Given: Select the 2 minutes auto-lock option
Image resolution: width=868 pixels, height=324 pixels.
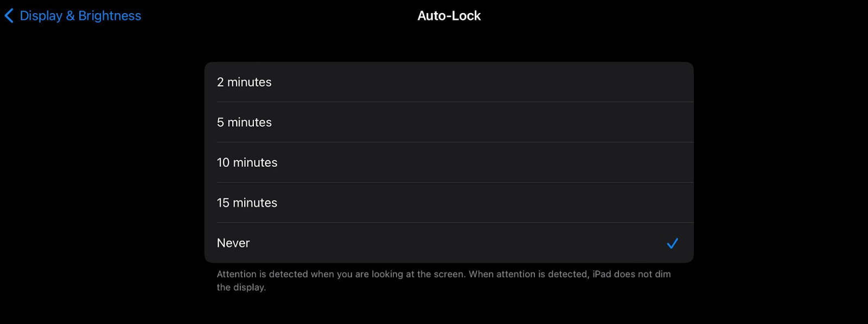Looking at the screenshot, I should pos(449,82).
